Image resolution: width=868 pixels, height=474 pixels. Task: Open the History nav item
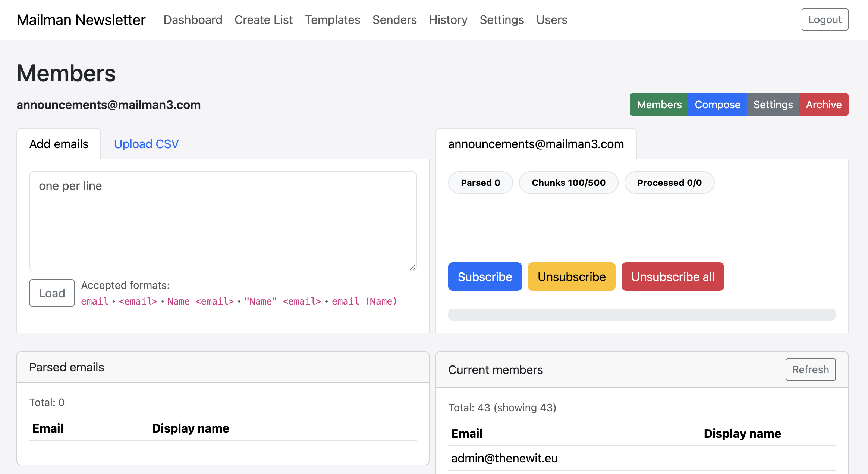point(448,19)
